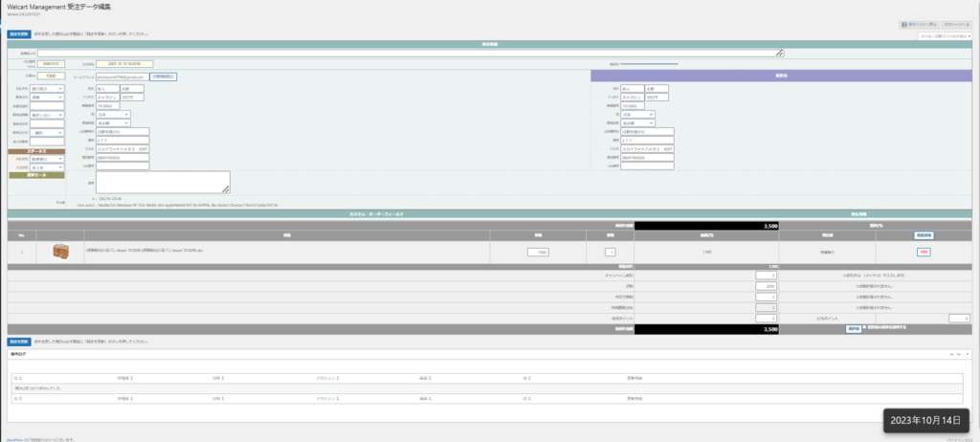
Task: Click the member info load button beside email
Action: pyautogui.click(x=163, y=76)
